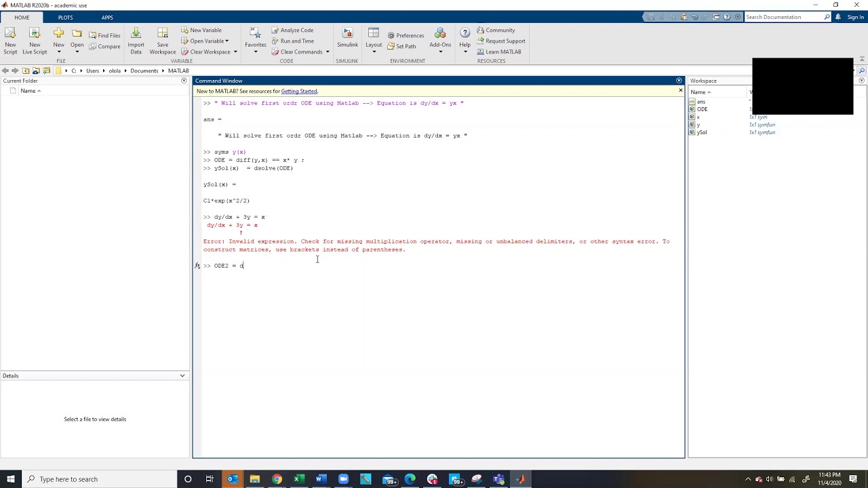Click the Sign In button

[855, 17]
